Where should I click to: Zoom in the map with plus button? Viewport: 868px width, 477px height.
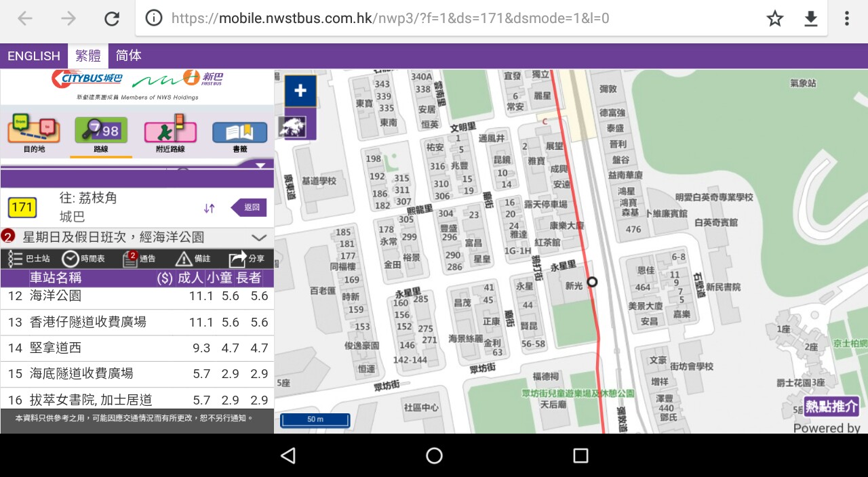(300, 91)
